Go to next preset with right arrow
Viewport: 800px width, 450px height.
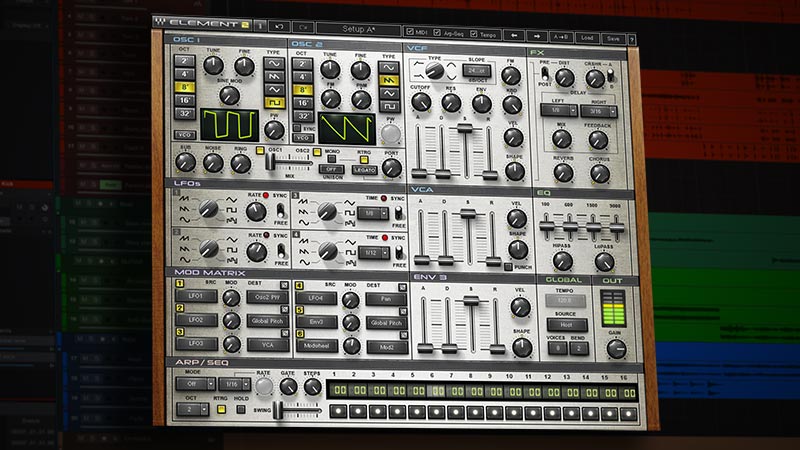point(537,36)
